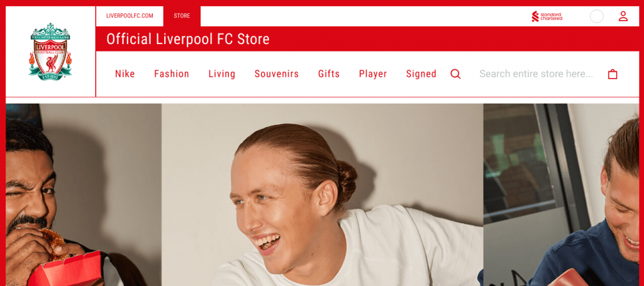
Task: Click the magnifying glass search icon
Action: click(x=455, y=74)
